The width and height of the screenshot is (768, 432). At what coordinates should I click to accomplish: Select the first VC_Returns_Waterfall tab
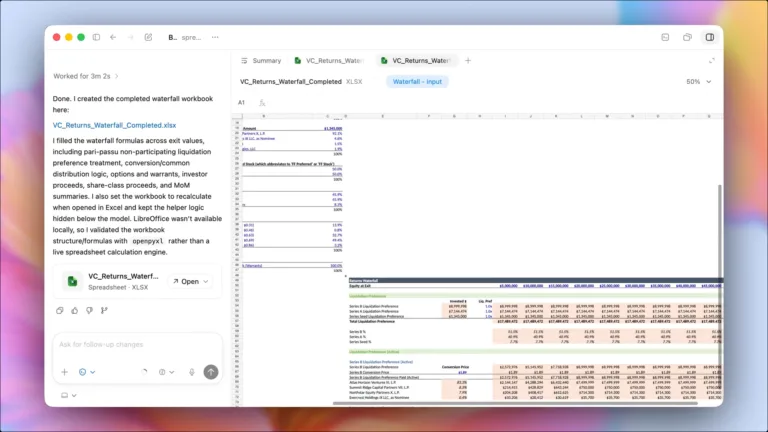coord(329,61)
